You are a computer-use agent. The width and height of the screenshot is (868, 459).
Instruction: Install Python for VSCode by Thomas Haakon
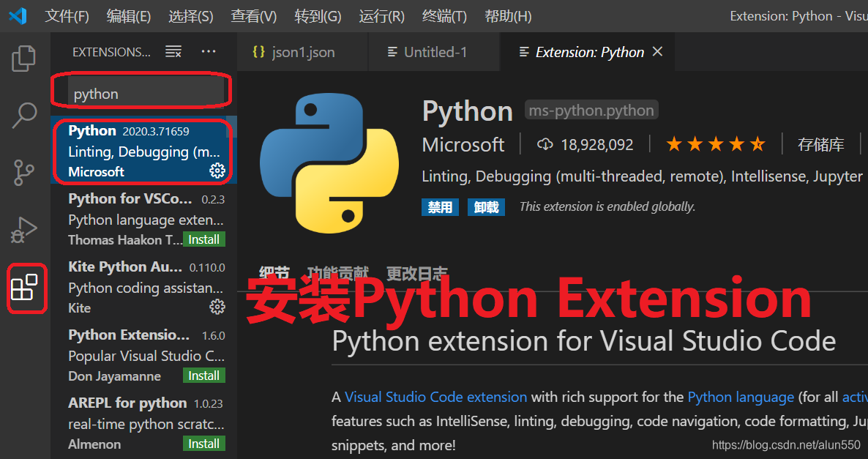[204, 239]
